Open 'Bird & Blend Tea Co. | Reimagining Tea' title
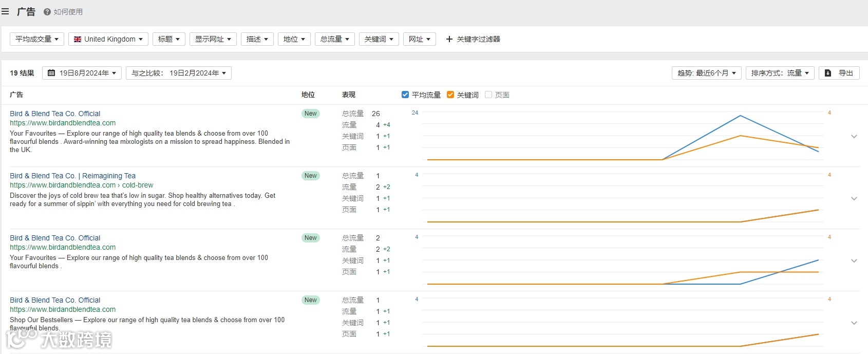Viewport: 868px width, 354px height. tap(72, 176)
